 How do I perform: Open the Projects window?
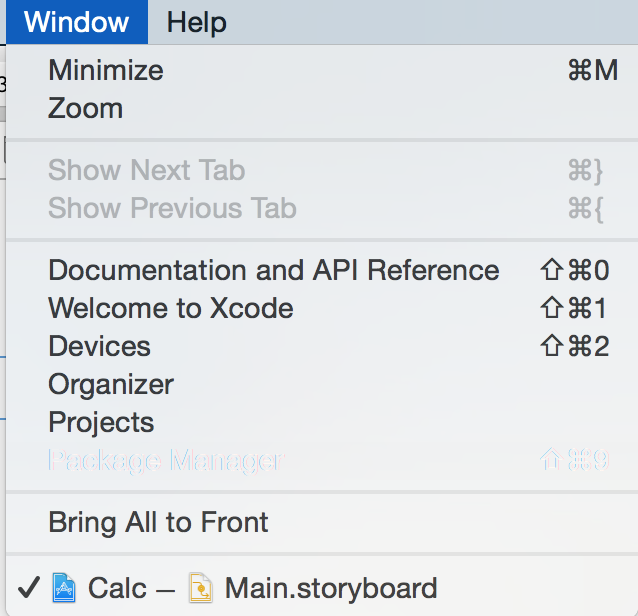(x=101, y=422)
